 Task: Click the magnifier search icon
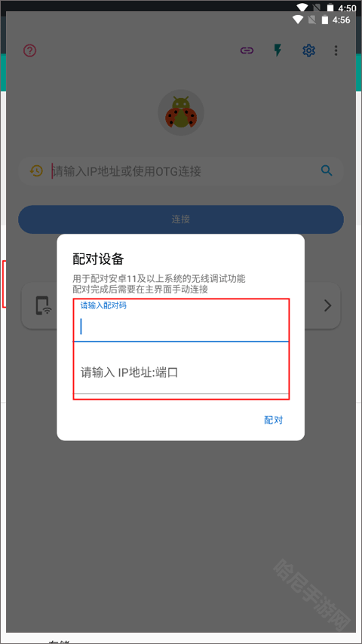point(327,170)
